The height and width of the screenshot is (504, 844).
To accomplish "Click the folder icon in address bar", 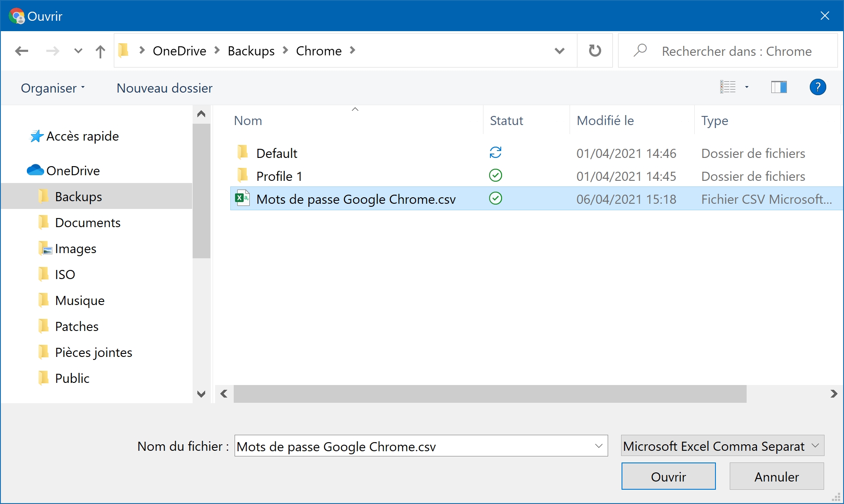I will (124, 50).
